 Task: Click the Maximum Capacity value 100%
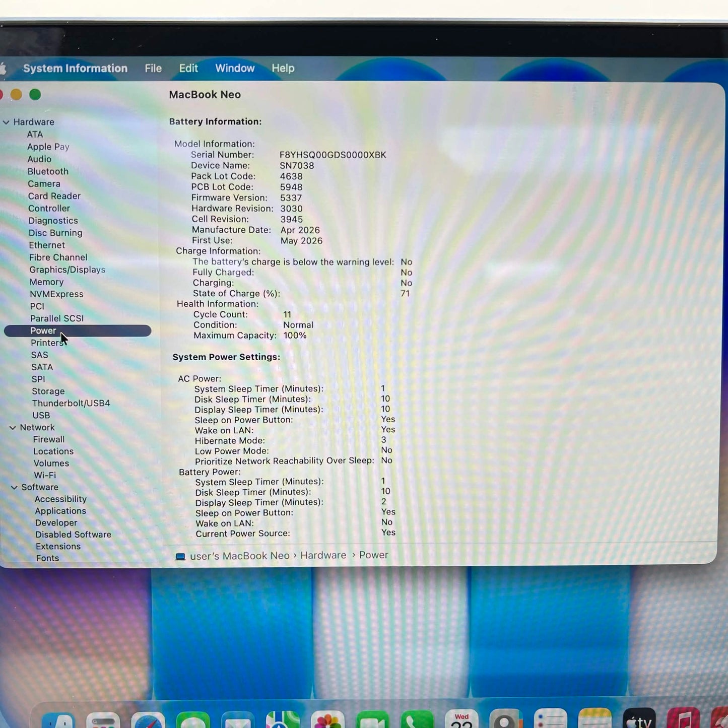[295, 336]
